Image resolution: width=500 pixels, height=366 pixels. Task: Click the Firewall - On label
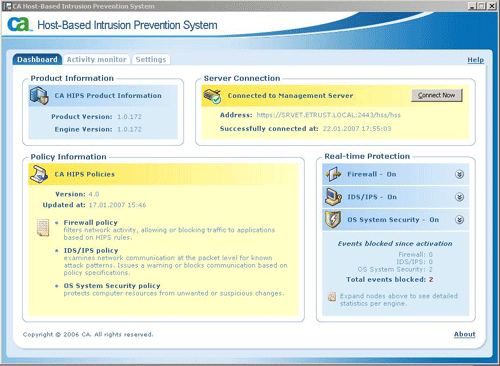(x=372, y=174)
